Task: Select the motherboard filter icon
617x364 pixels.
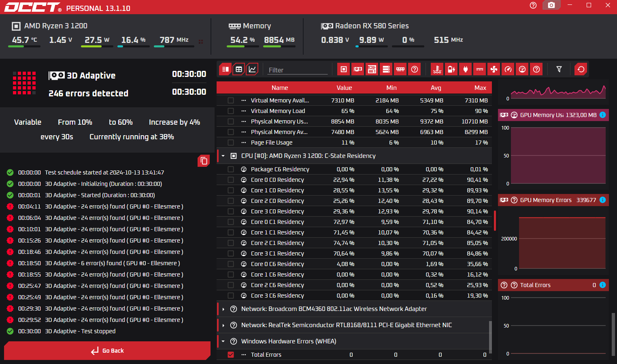Action: [x=372, y=69]
